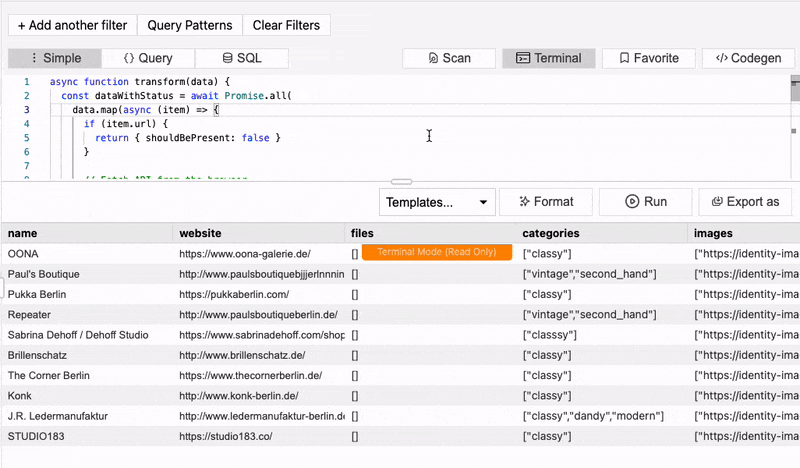Select the J.R. Ledermanufaktur name cell

[x=87, y=416]
